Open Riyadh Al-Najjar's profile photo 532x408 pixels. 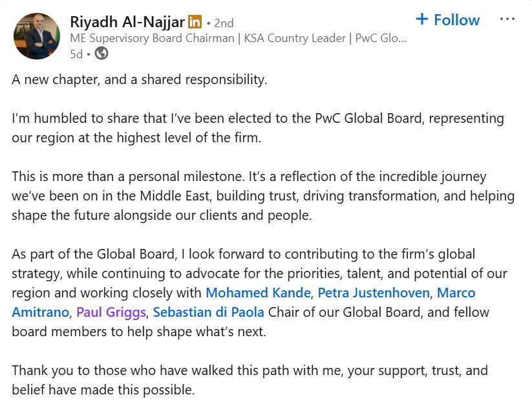pyautogui.click(x=37, y=36)
